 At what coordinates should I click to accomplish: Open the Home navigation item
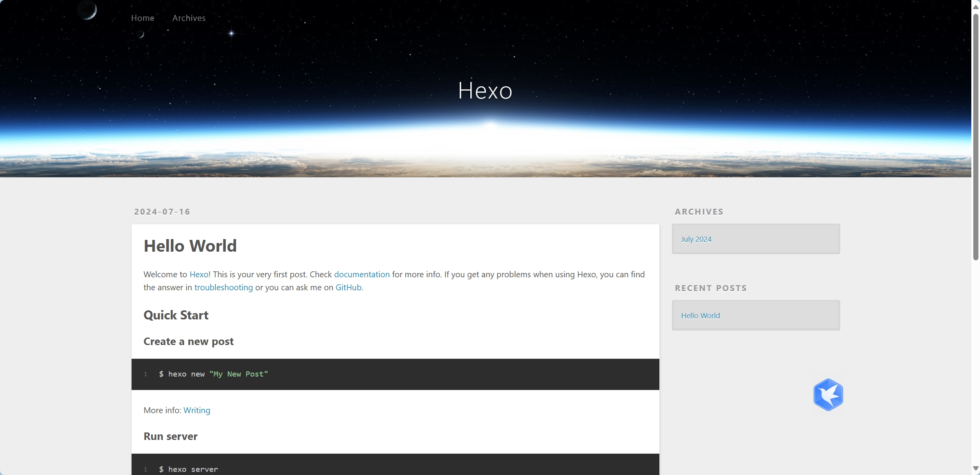tap(143, 18)
